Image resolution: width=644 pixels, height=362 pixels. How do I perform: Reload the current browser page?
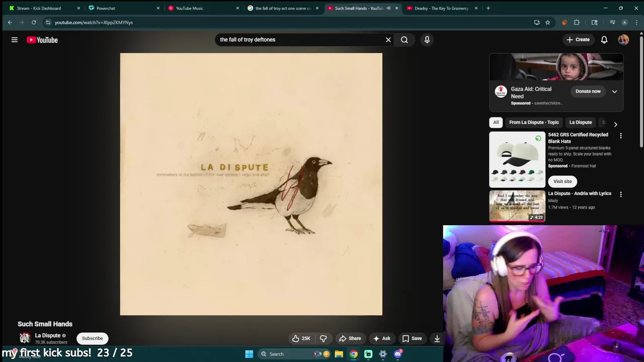[34, 22]
